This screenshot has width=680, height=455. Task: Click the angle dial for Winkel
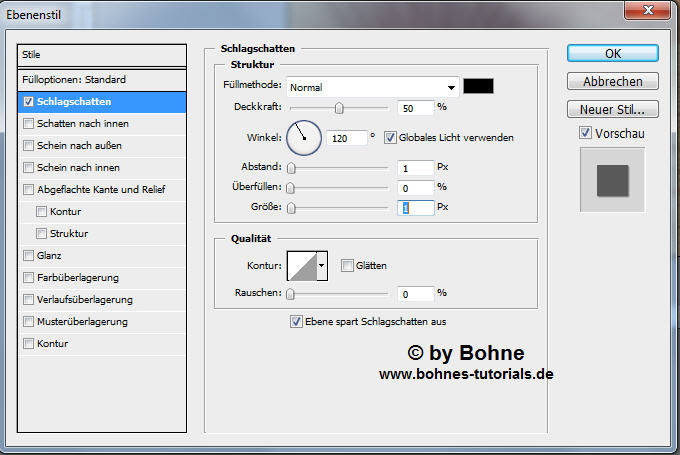(x=304, y=138)
